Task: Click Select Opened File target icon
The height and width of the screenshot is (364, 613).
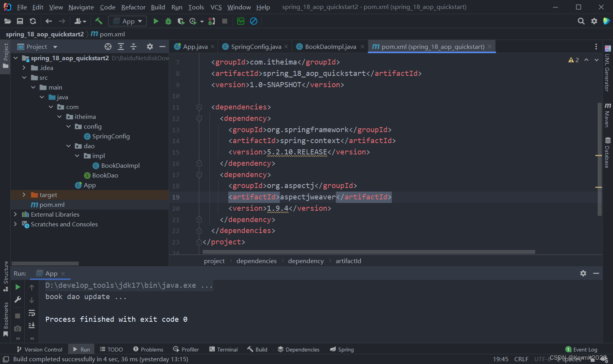Action: click(x=108, y=47)
